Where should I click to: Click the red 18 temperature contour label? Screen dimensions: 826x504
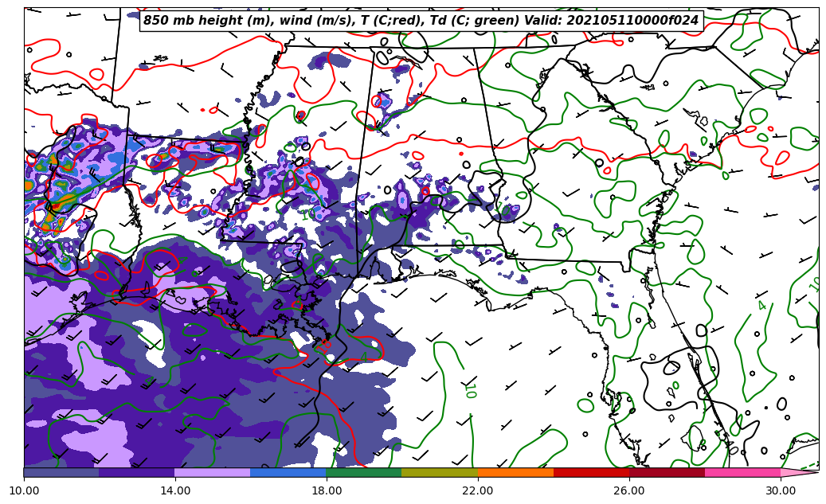click(323, 346)
